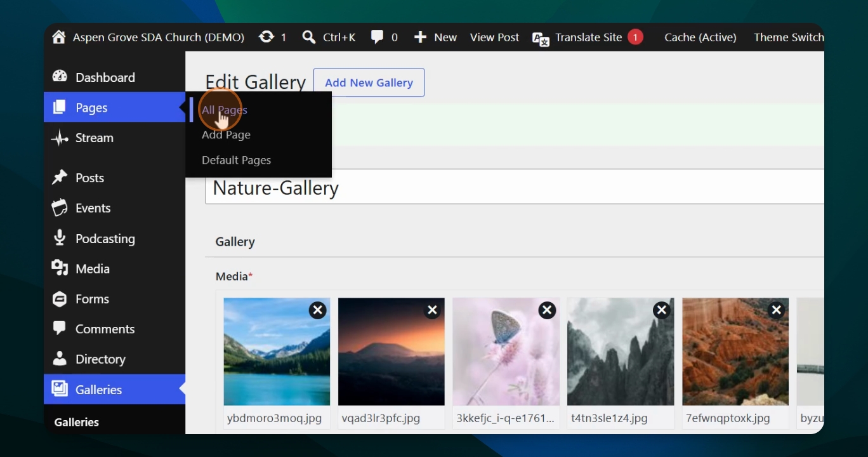Image resolution: width=868 pixels, height=457 pixels.
Task: Open the comments bubble in the admin bar
Action: click(377, 37)
